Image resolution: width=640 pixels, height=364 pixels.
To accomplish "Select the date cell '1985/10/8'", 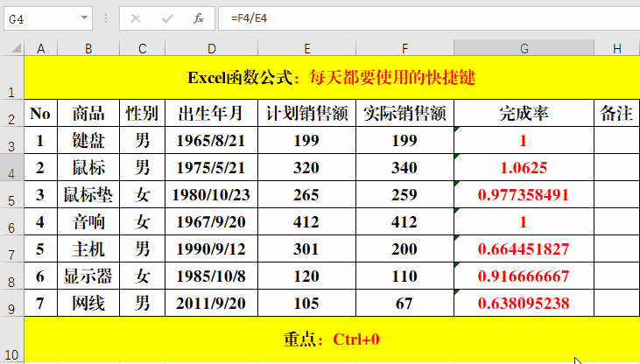I will pyautogui.click(x=211, y=276).
